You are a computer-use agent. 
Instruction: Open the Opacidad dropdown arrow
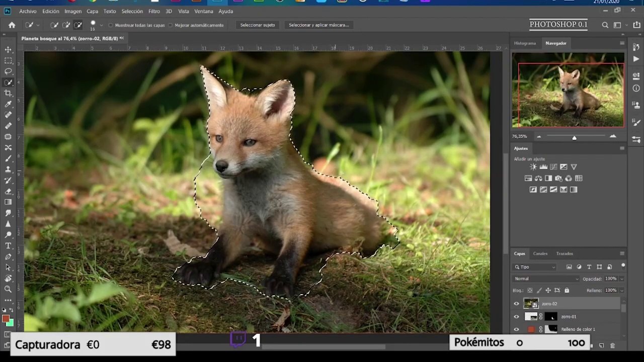[622, 279]
